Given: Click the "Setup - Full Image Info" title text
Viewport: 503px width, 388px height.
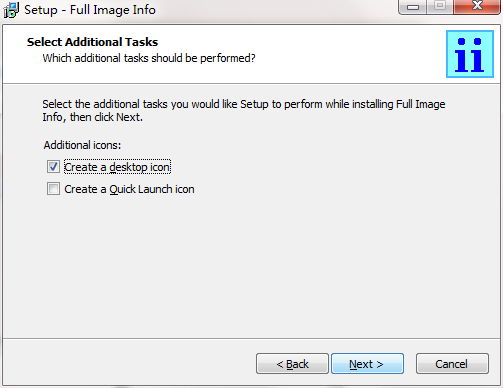Looking at the screenshot, I should tap(90, 10).
